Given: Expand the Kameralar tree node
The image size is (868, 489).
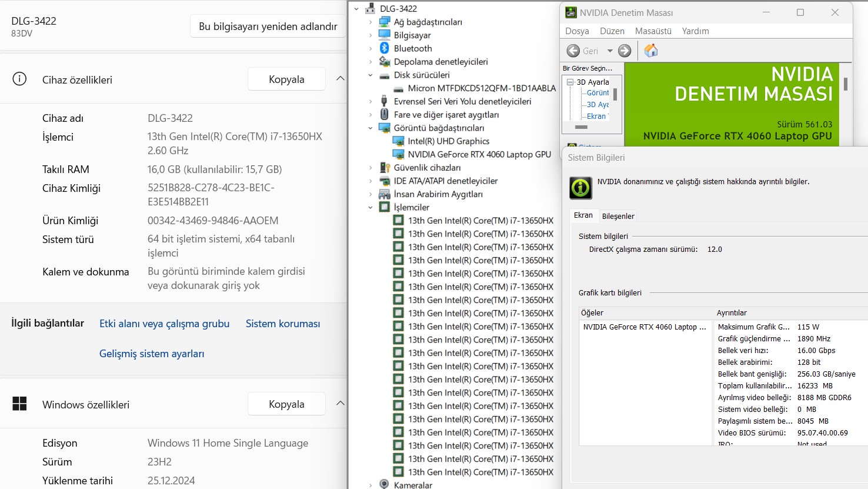Looking at the screenshot, I should coord(370,485).
